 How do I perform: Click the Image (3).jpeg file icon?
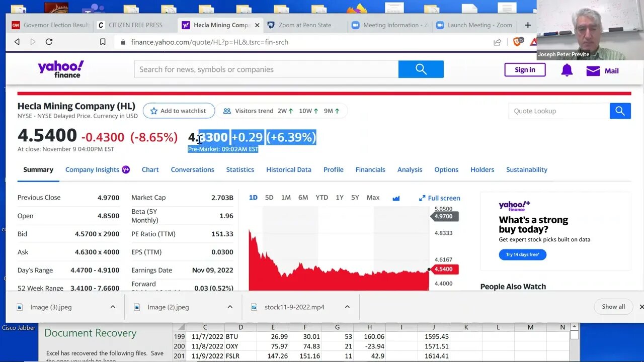tap(20, 307)
